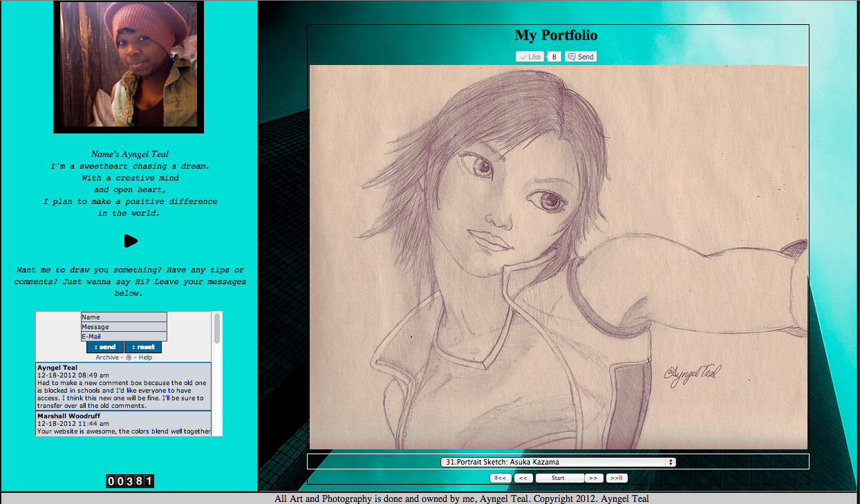
Task: Click the @AyngelTeal signature on the sketch
Action: point(692,373)
